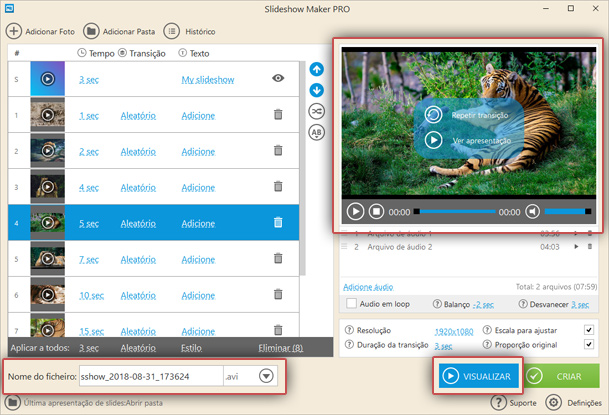The image size is (609, 415).
Task: Open Definições gear icon
Action: click(x=553, y=403)
